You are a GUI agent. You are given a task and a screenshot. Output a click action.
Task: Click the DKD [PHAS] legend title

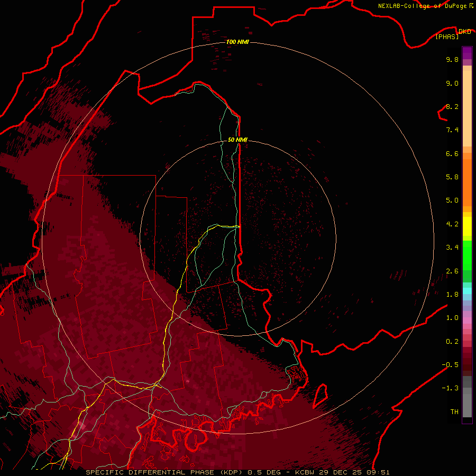(x=453, y=34)
